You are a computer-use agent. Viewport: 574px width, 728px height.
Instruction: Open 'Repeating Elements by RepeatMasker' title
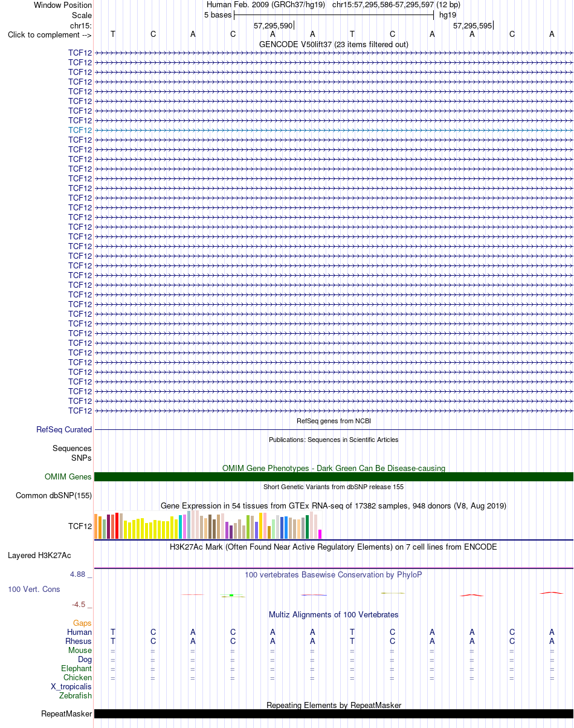(334, 705)
